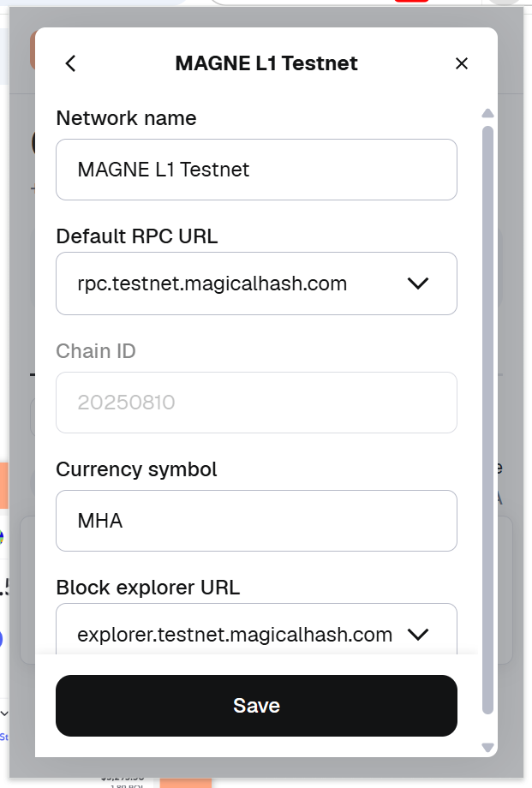Go back using the left arrow

(71, 63)
